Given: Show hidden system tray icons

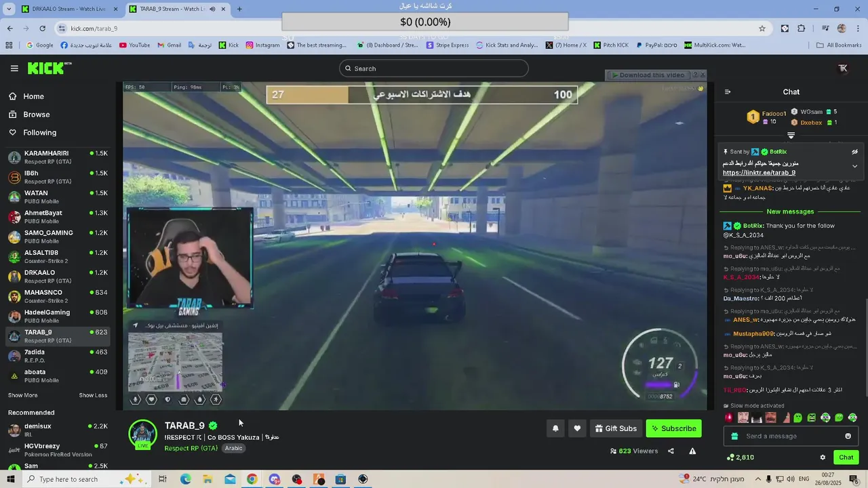Looking at the screenshot, I should (758, 479).
